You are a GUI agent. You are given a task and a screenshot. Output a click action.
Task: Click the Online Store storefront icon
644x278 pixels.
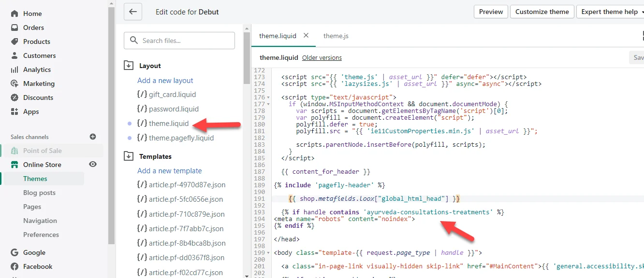[x=15, y=165]
